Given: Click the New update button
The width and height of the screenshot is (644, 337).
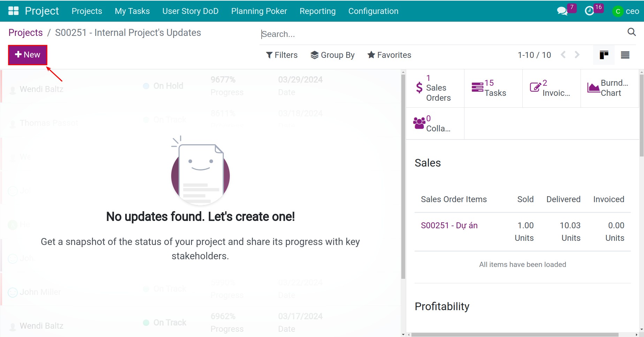Looking at the screenshot, I should click(x=28, y=55).
